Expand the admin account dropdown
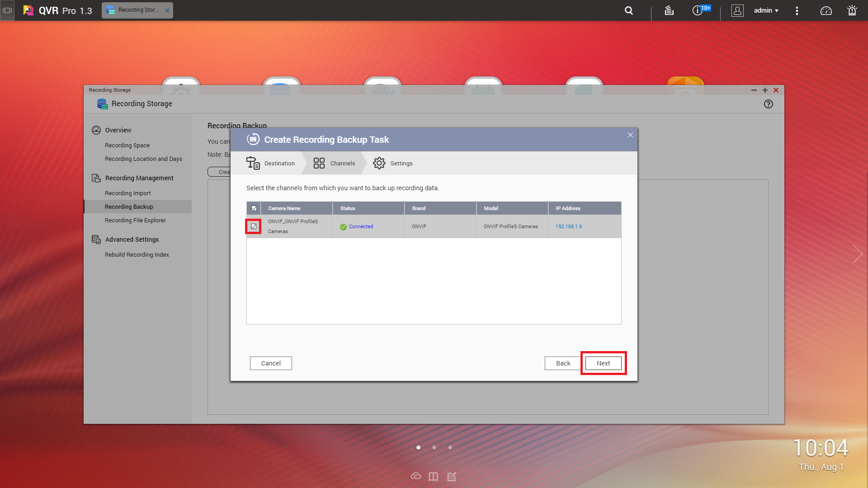 point(766,10)
